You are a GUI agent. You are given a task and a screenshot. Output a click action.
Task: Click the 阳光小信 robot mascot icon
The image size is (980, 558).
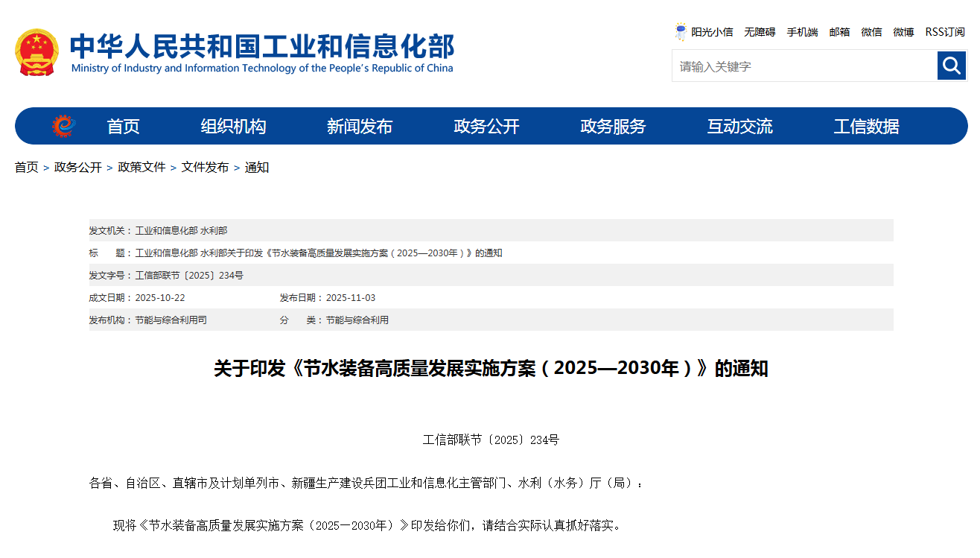tap(681, 32)
